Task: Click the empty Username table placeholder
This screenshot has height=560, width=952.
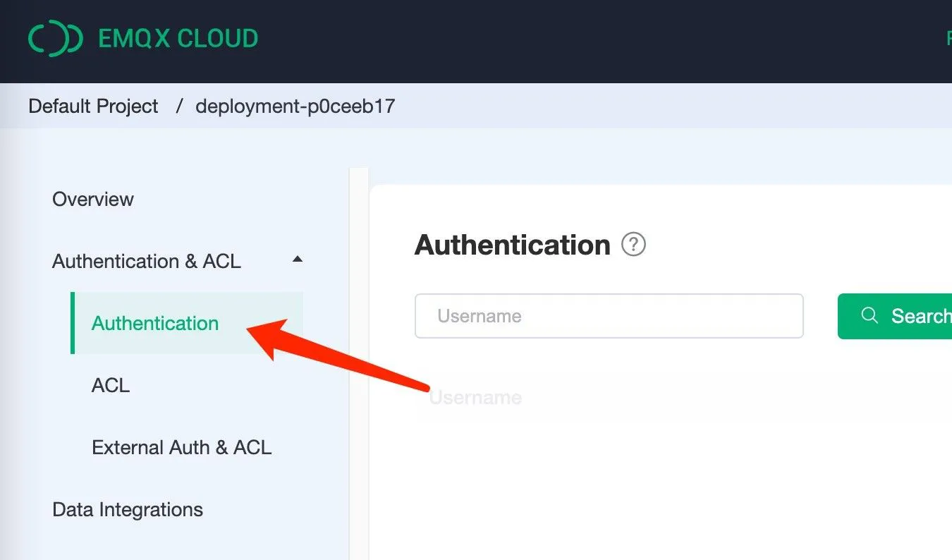Action: coord(475,397)
